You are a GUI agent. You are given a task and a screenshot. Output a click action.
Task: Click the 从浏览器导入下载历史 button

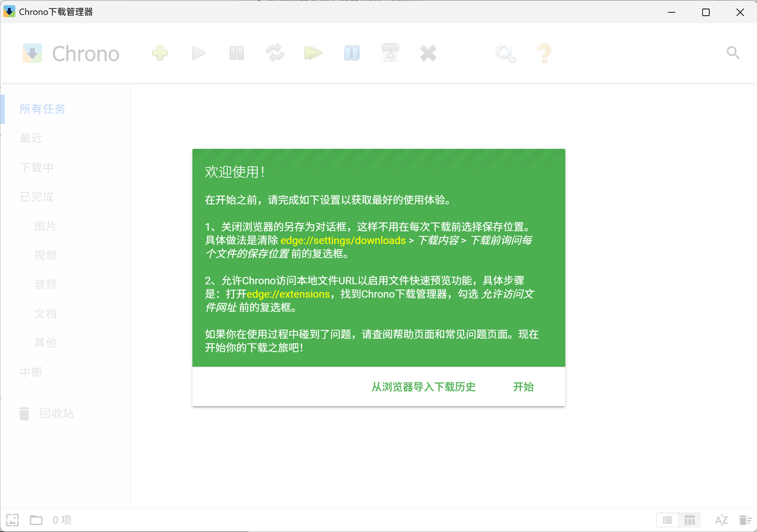(424, 387)
